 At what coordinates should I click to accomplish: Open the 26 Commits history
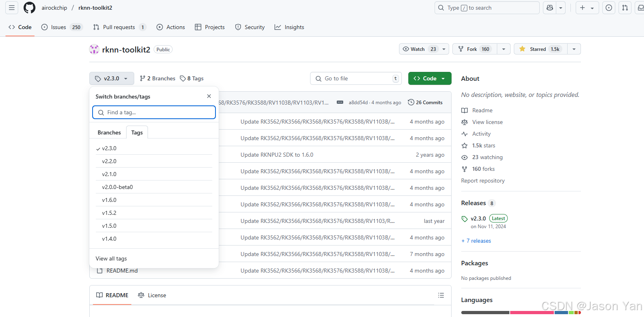(425, 102)
